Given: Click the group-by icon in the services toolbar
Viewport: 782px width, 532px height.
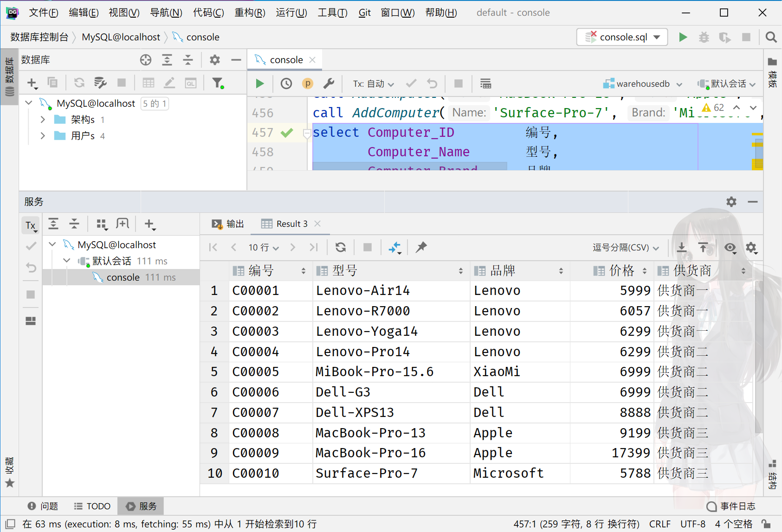Looking at the screenshot, I should [102, 224].
